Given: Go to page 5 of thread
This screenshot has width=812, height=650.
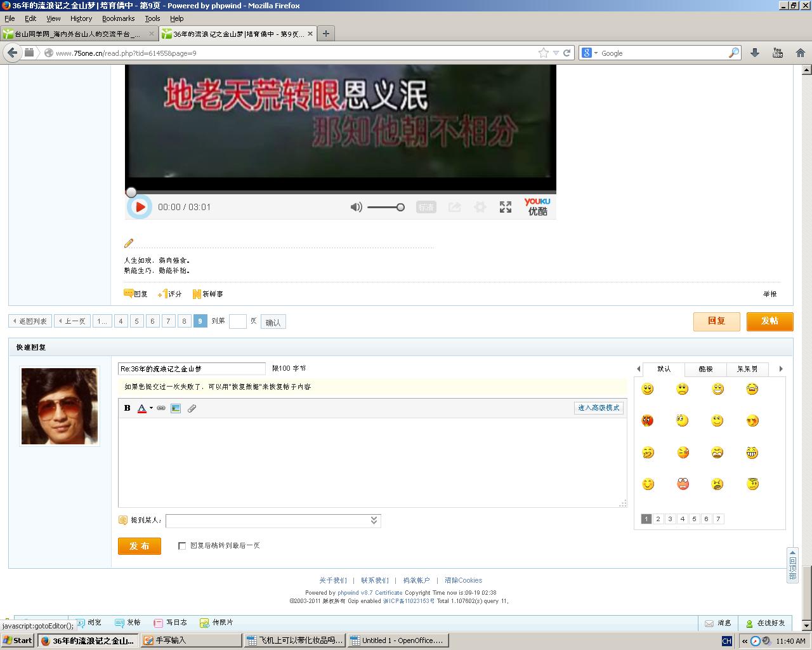Looking at the screenshot, I should click(136, 321).
